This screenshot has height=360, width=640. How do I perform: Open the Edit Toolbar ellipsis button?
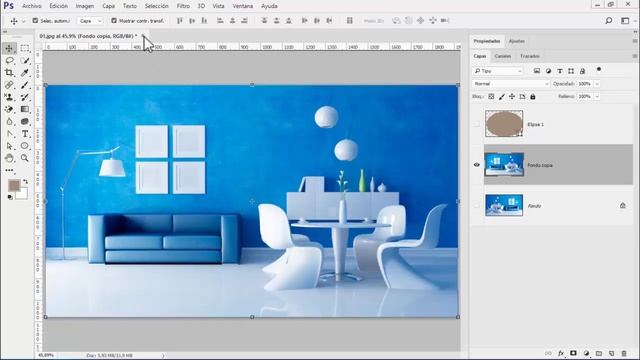(9, 170)
